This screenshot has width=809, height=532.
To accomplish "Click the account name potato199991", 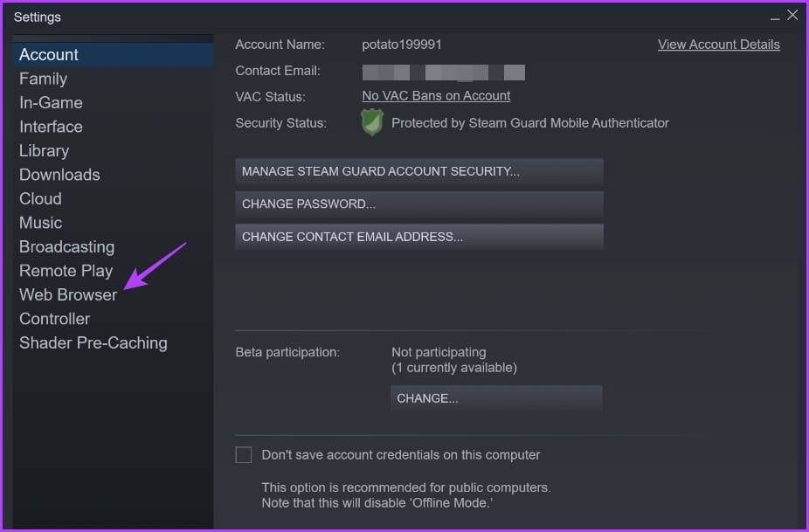I will click(x=402, y=45).
